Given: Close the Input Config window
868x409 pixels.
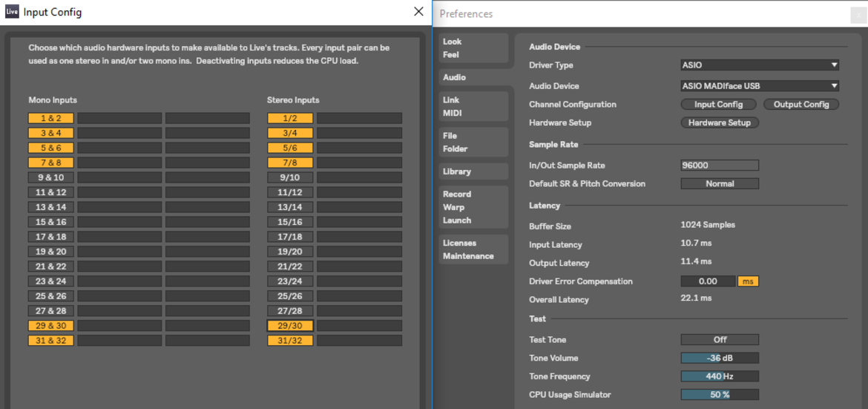Looking at the screenshot, I should click(x=419, y=12).
